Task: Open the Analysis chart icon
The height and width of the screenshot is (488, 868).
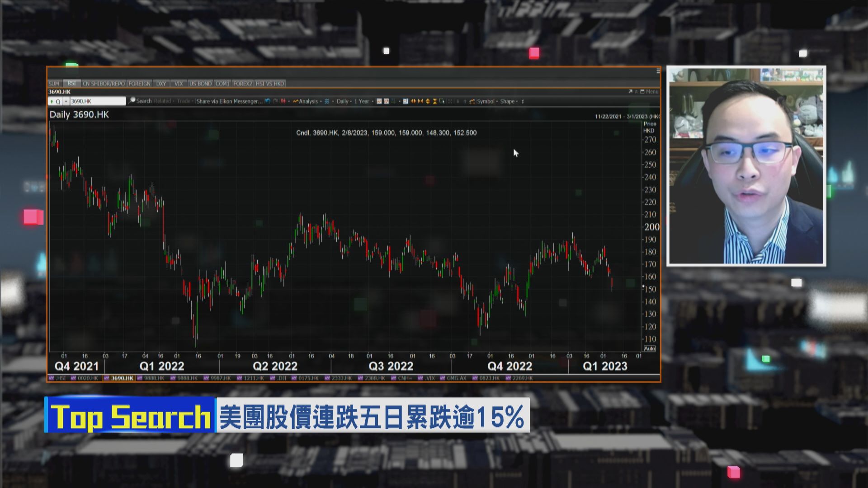Action: coord(296,101)
